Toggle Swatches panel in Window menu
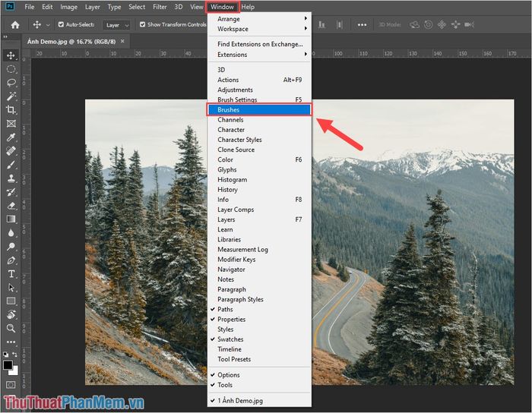This screenshot has height=413, width=532. 230,339
